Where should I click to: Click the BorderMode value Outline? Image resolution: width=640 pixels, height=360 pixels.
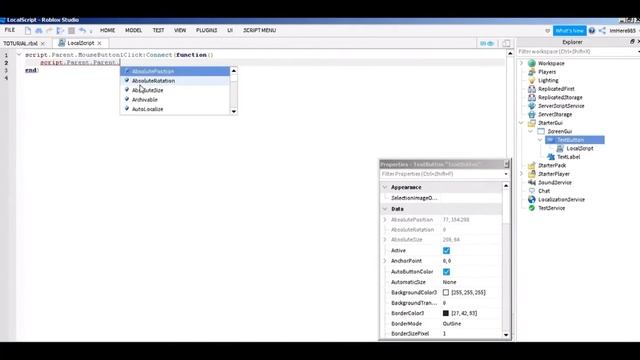[x=452, y=323]
